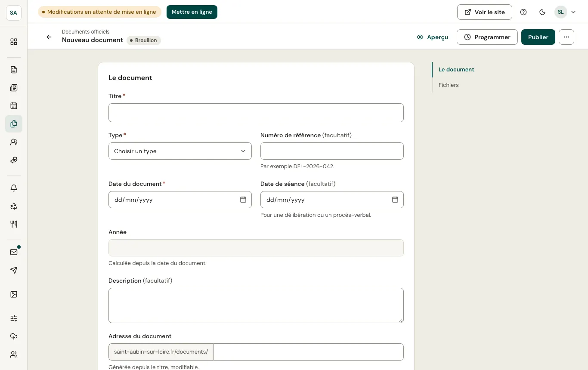This screenshot has width=588, height=370.
Task: Open the single-page document icon in the sidebar
Action: pyautogui.click(x=14, y=70)
